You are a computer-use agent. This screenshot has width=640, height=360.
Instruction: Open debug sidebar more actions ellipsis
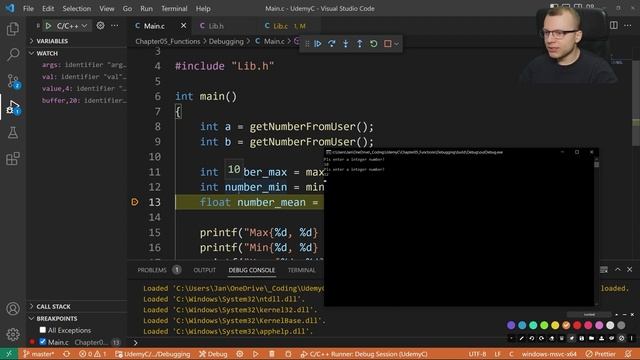(115, 26)
